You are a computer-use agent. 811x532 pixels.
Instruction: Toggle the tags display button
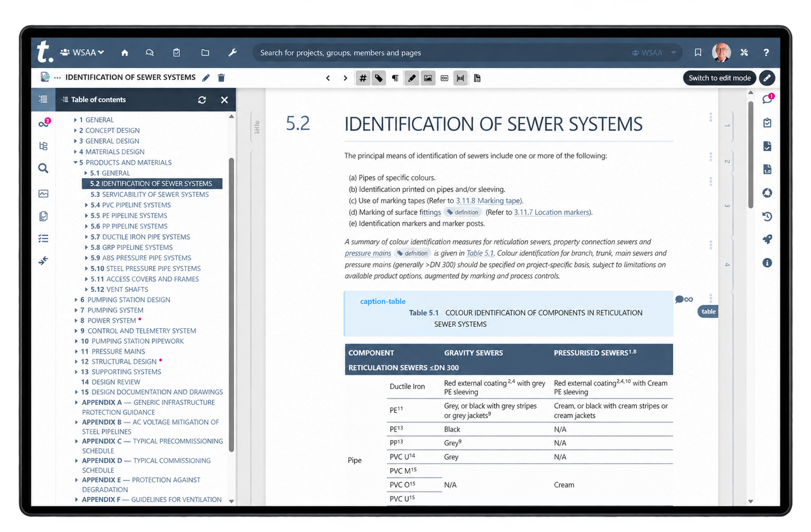[379, 78]
